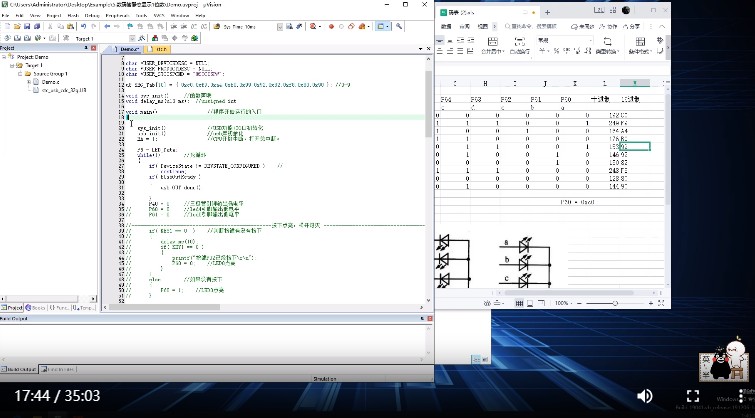Save the current file with floppy icon

click(27, 26)
